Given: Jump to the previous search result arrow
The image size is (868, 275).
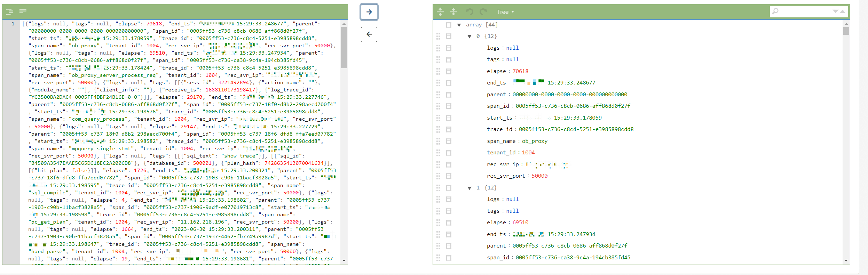Looking at the screenshot, I should pyautogui.click(x=843, y=11).
